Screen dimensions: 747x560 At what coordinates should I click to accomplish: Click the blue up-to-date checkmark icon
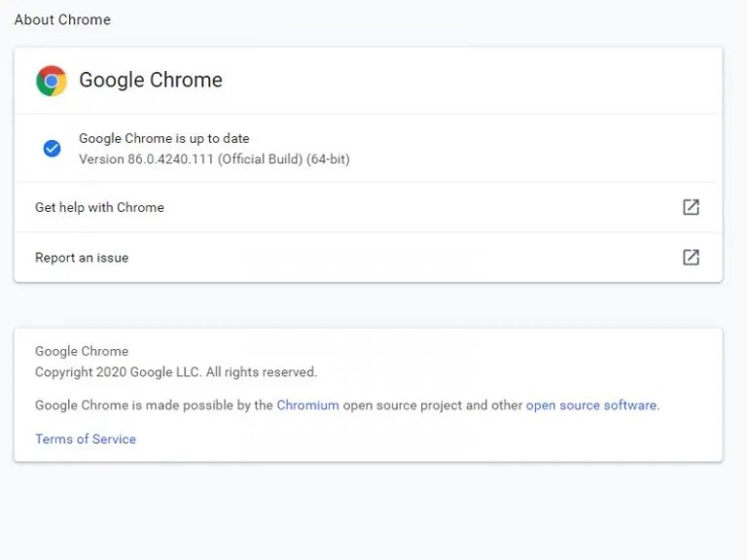click(52, 149)
